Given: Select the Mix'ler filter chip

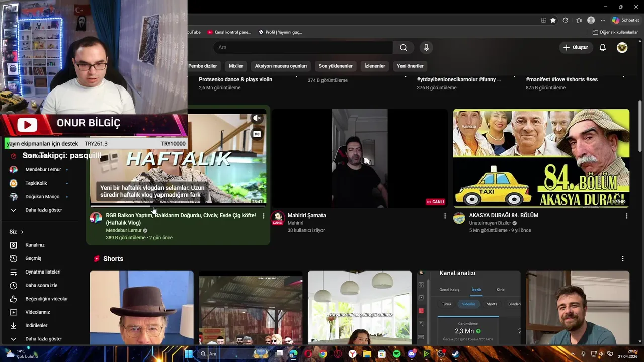Looking at the screenshot, I should pos(236,66).
